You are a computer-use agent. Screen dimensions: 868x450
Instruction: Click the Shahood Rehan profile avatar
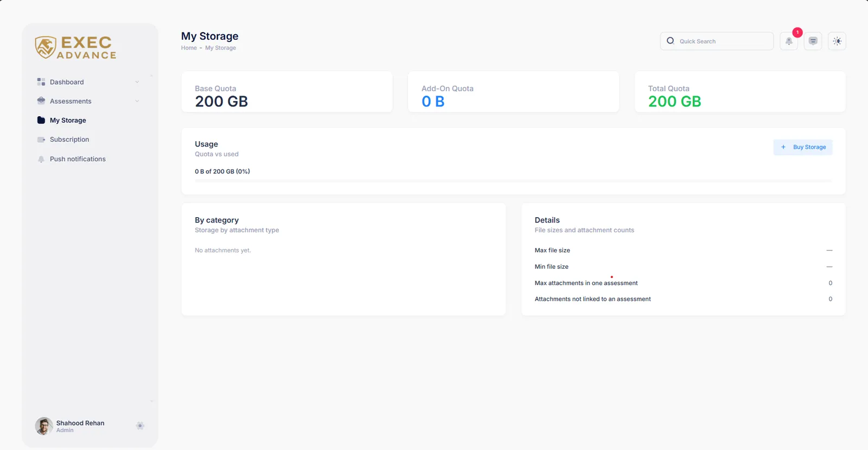coord(44,426)
